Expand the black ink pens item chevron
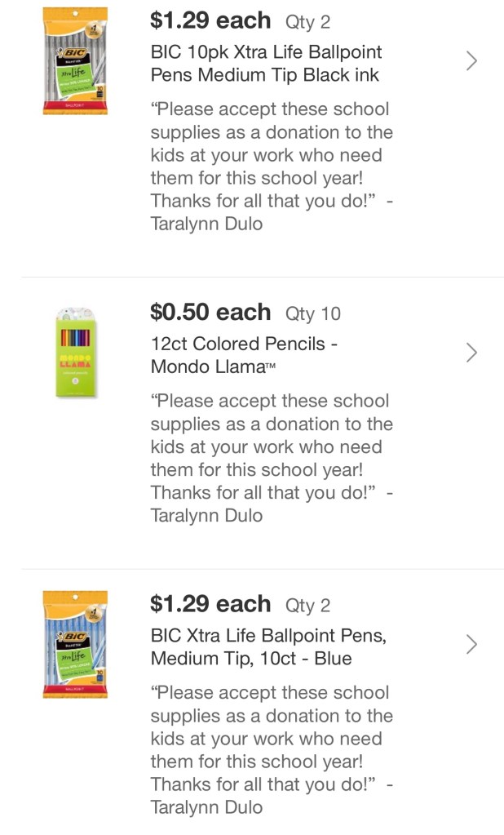The height and width of the screenshot is (835, 504). 471,60
